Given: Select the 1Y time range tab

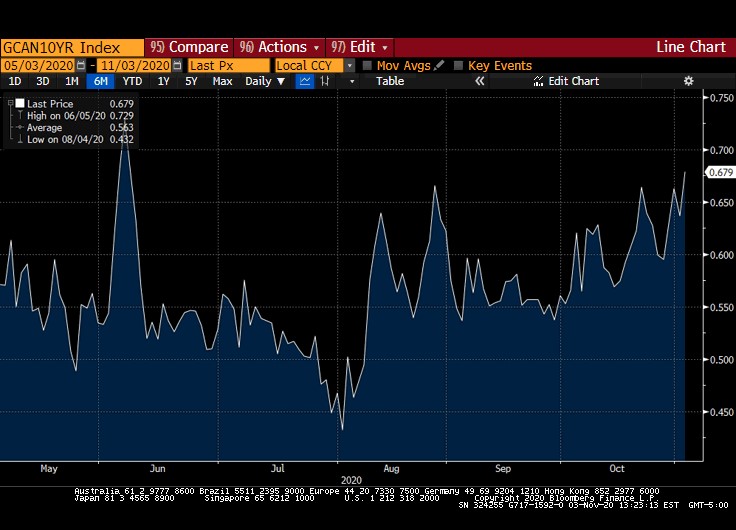Looking at the screenshot, I should 164,81.
